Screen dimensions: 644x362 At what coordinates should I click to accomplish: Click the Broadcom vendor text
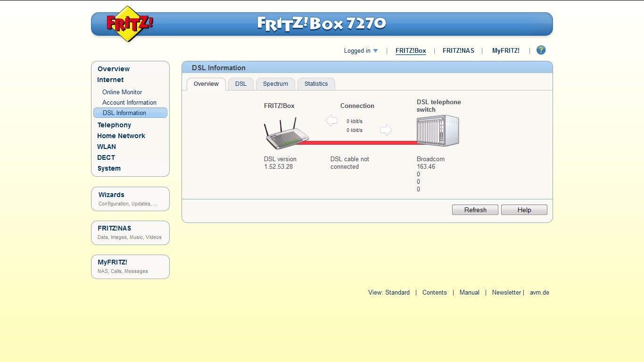(x=430, y=159)
